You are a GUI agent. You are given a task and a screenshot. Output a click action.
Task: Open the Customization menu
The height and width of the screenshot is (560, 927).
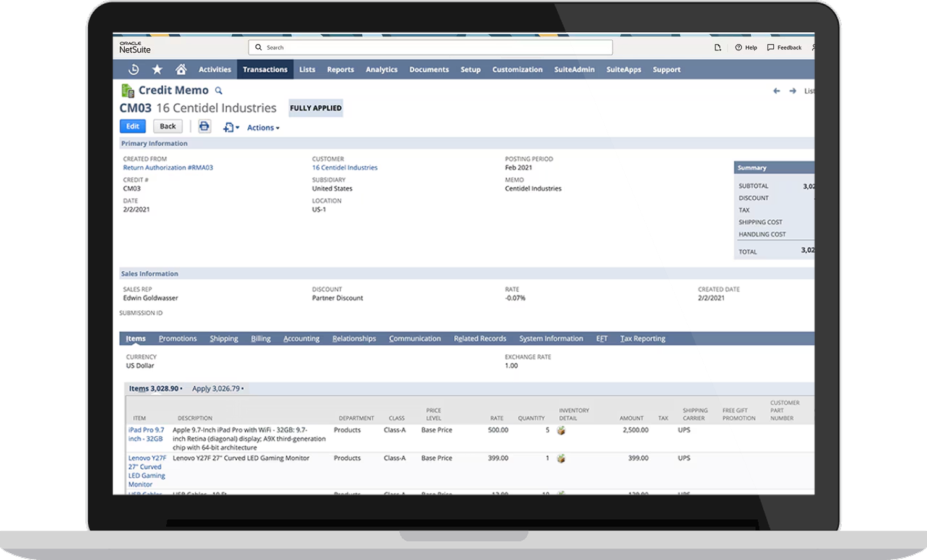pos(517,70)
